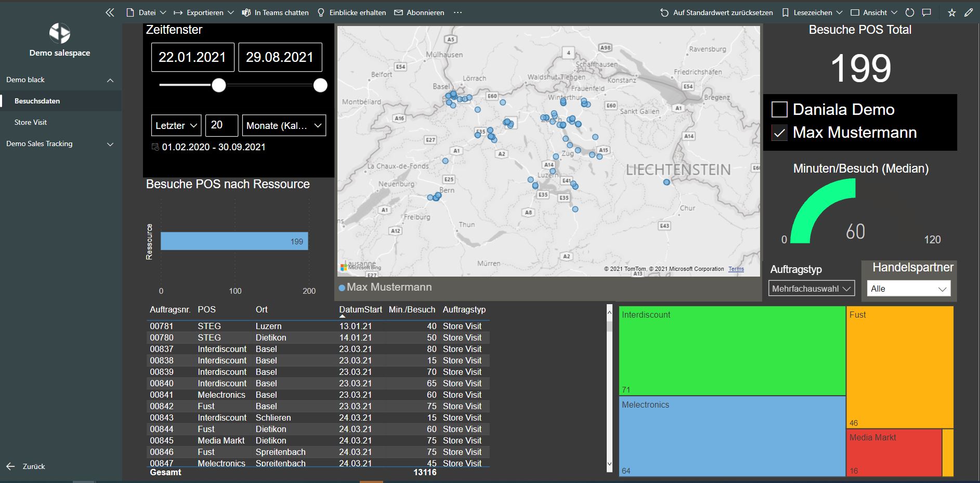This screenshot has height=483, width=980.
Task: Open the Monate (Kal...) period dropdown
Action: point(284,125)
